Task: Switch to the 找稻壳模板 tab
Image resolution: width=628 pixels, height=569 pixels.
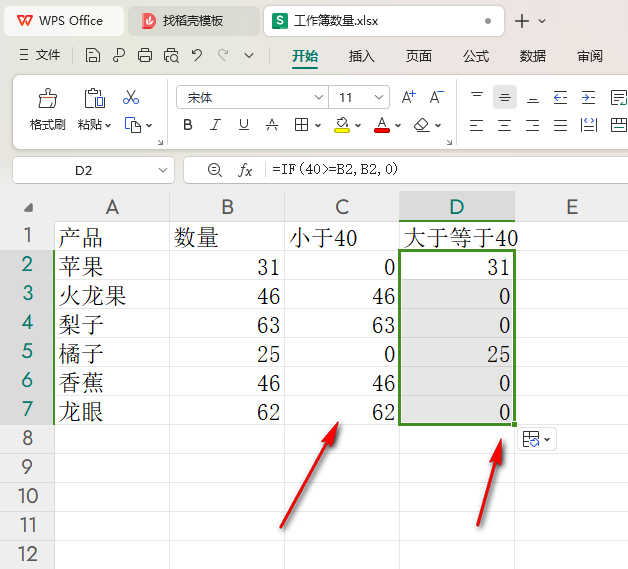Action: tap(192, 20)
